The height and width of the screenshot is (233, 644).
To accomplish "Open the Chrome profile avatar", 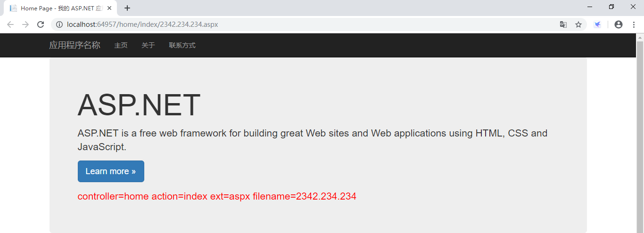I will tap(619, 24).
